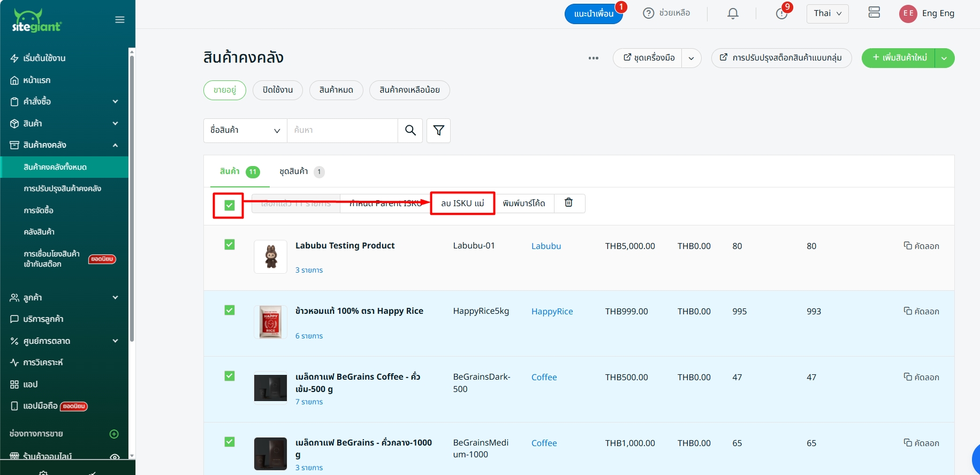Click the trash delete icon
Screen dimensions: 980x475
pos(569,202)
